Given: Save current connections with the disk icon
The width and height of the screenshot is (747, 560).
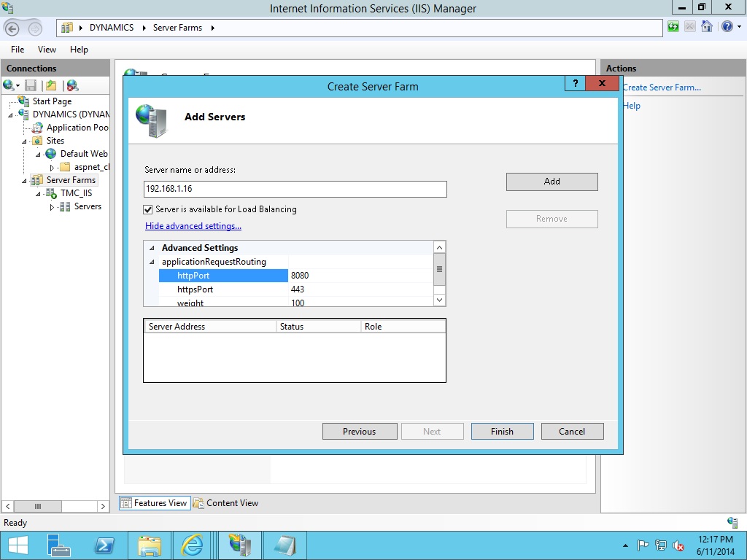Looking at the screenshot, I should (29, 85).
